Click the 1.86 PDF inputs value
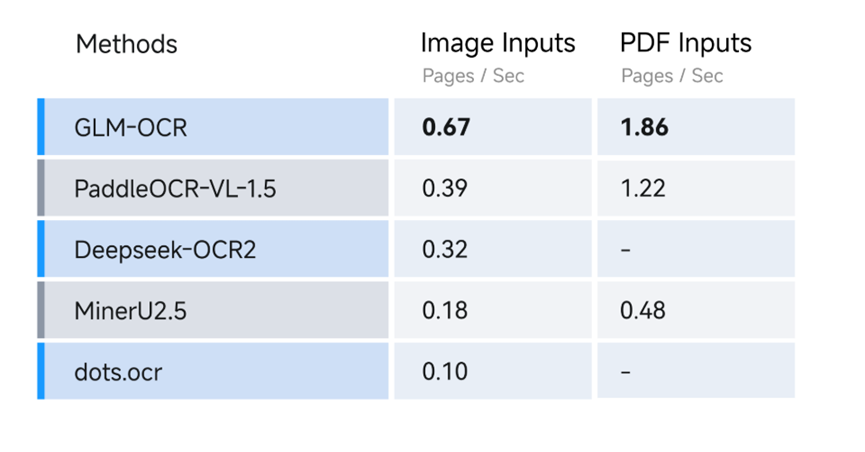Screen dimensions: 865x452 point(644,127)
